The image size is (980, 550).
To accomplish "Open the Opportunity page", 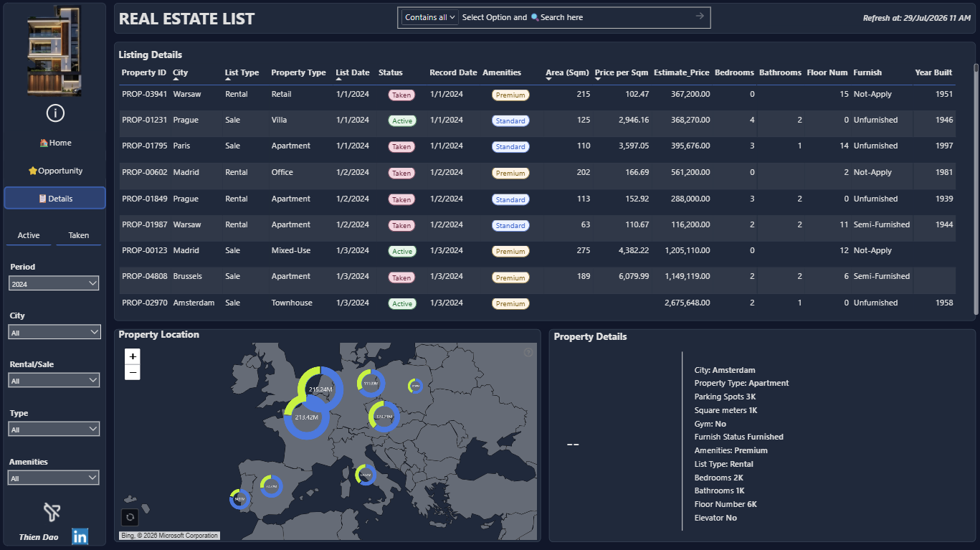I will (x=55, y=171).
